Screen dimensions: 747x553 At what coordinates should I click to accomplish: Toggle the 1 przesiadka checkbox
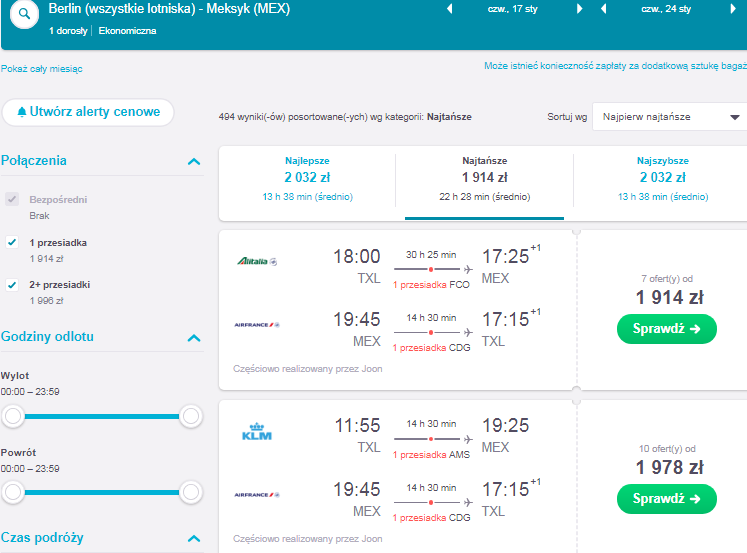(x=12, y=242)
